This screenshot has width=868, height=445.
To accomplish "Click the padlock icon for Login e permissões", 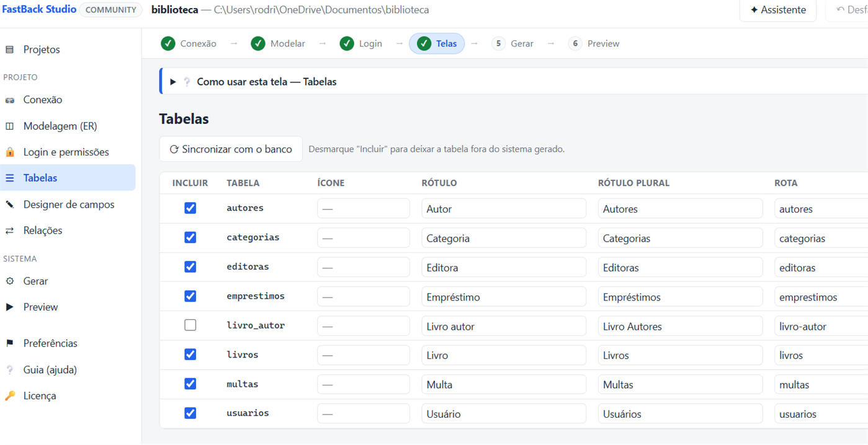I will pos(9,152).
